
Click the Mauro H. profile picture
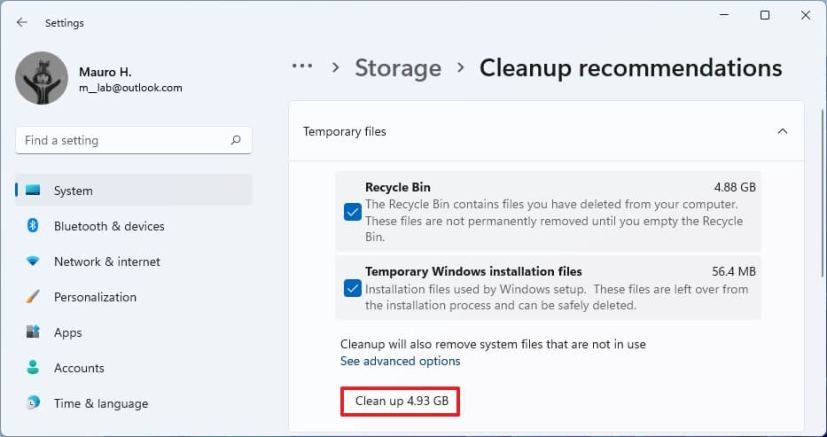pos(42,78)
